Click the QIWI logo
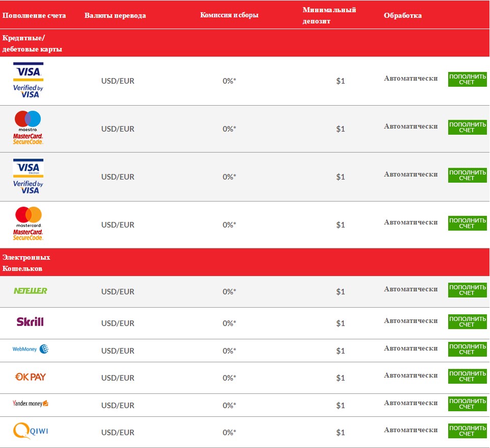 pyautogui.click(x=30, y=431)
